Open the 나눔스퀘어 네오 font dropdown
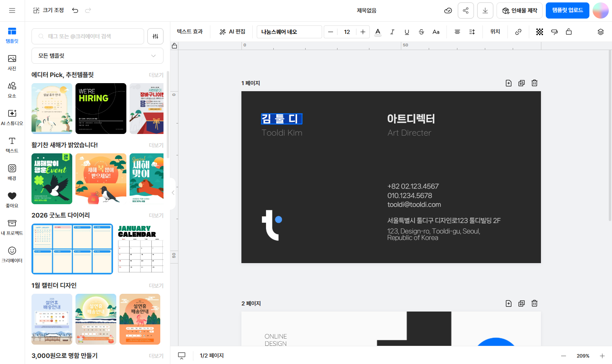The height and width of the screenshot is (364, 612). tap(289, 32)
